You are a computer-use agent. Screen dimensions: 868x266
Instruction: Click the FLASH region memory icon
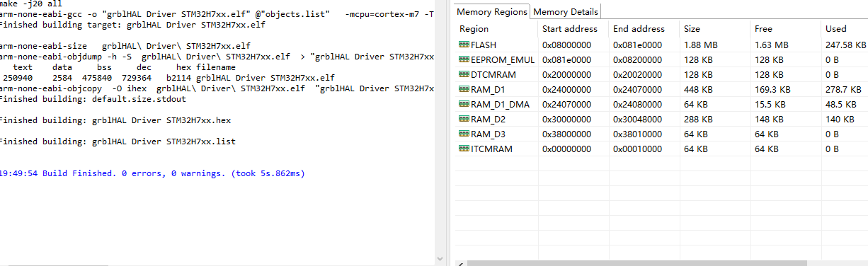pos(464,45)
